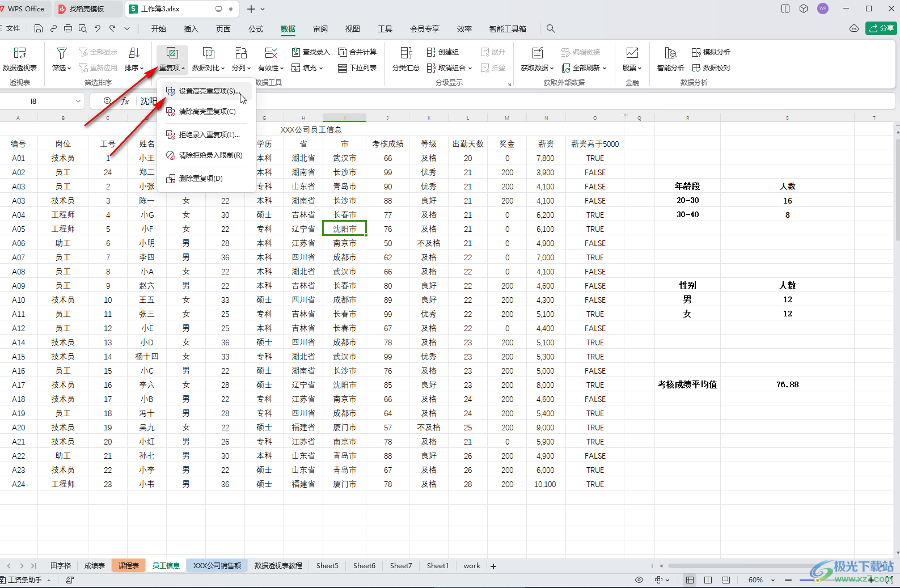Click the Consolidate (合并计算) button

click(x=357, y=52)
